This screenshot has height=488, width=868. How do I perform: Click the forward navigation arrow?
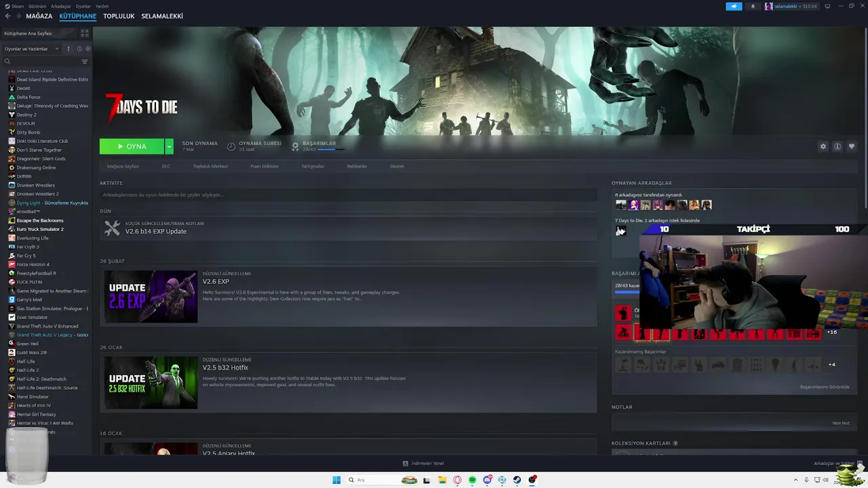pyautogui.click(x=18, y=16)
